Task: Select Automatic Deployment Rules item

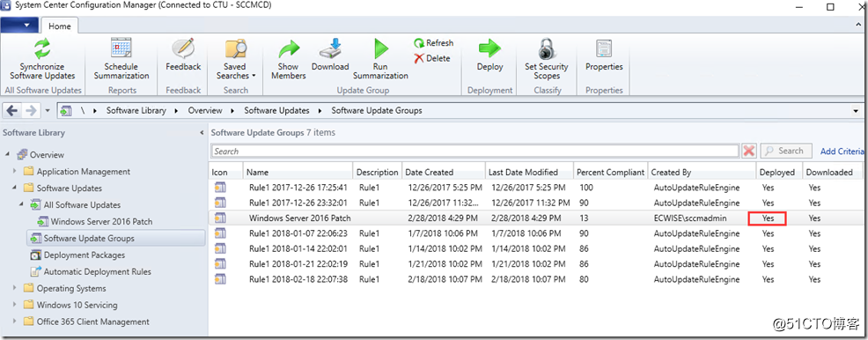Action: 98,271
